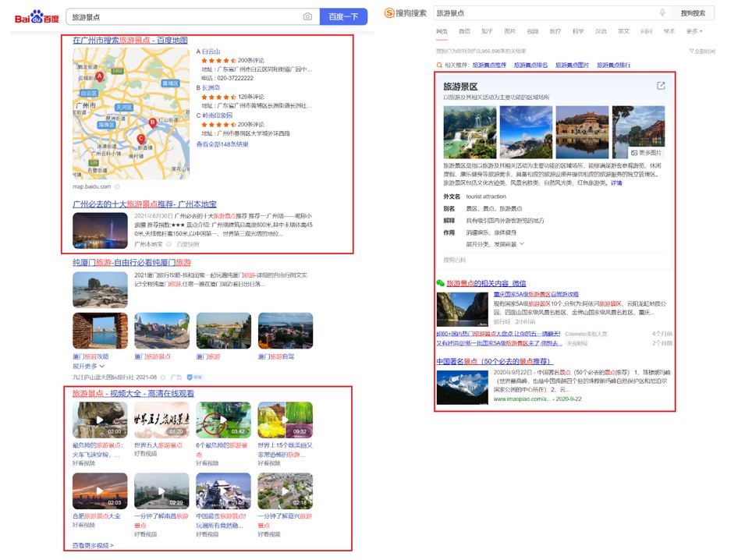Play the 合肥旅游景点大全 02:03 video
Screen dimensions: 738x560
100,491
